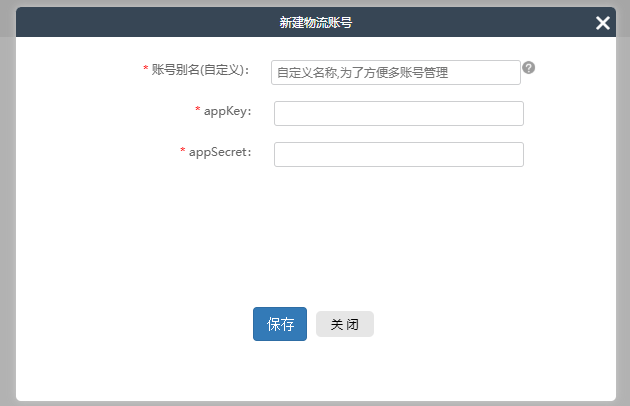Click the red asterisk beside 账号别名
Screen dimensions: 630x406
(x=146, y=70)
